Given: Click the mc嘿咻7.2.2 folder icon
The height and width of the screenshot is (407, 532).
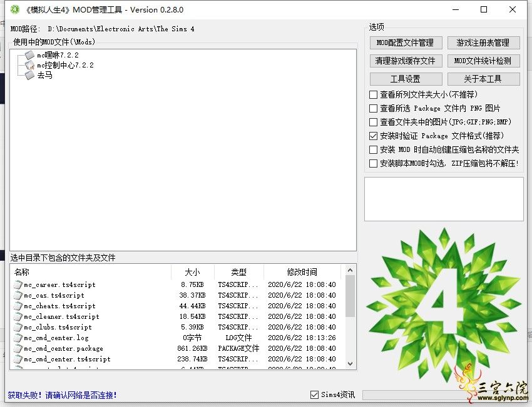Looking at the screenshot, I should coord(29,55).
